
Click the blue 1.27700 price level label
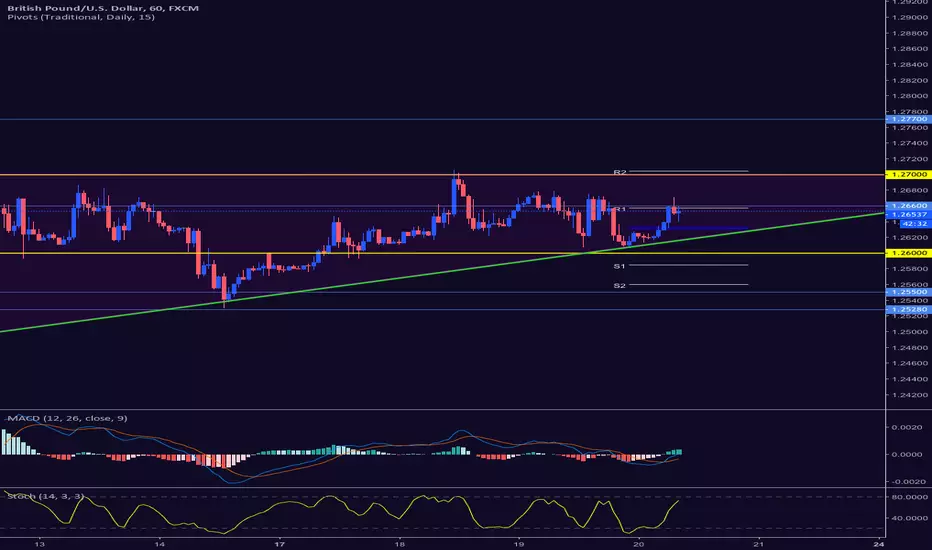(909, 120)
